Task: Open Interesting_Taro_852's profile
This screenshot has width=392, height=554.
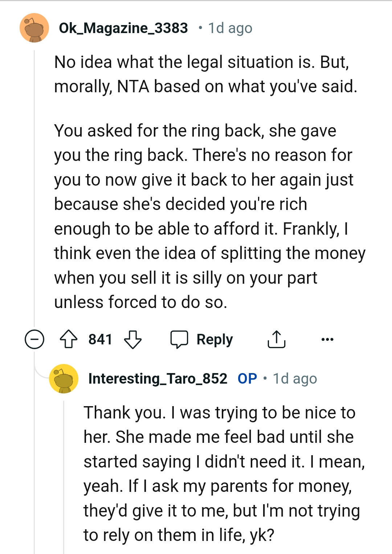Action: point(158,378)
